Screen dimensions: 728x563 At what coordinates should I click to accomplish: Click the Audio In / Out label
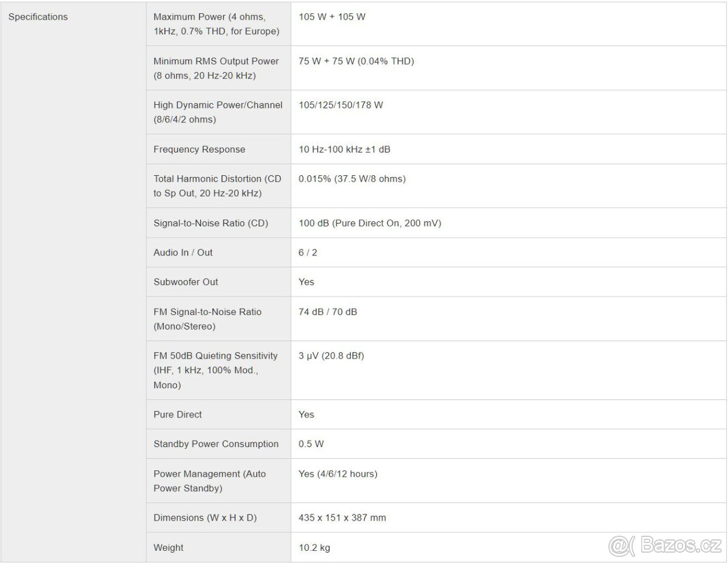click(183, 252)
